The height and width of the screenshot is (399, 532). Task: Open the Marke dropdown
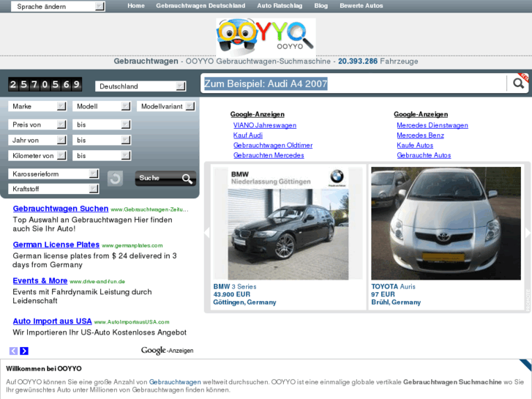[x=37, y=106]
